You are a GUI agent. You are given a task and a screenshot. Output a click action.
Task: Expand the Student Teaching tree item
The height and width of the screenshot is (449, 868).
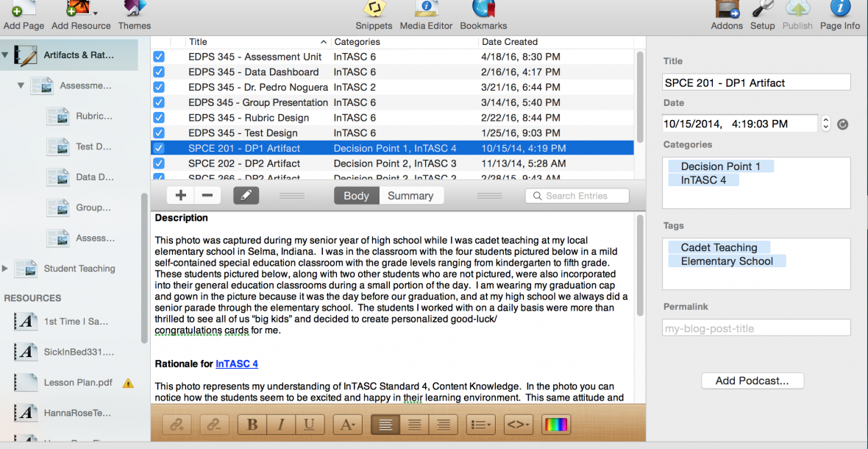pos(5,269)
